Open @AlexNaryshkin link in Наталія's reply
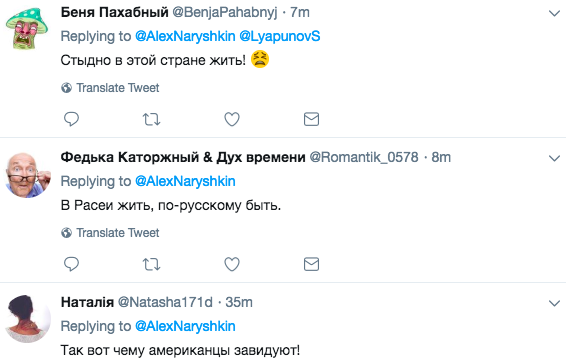Viewport: 566px width, 363px height. click(185, 326)
